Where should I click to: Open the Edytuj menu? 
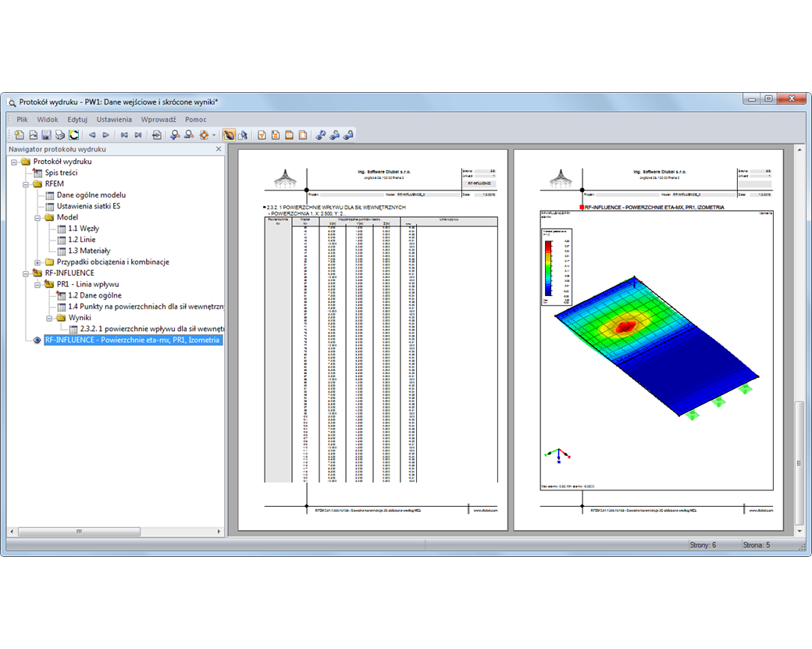point(77,119)
